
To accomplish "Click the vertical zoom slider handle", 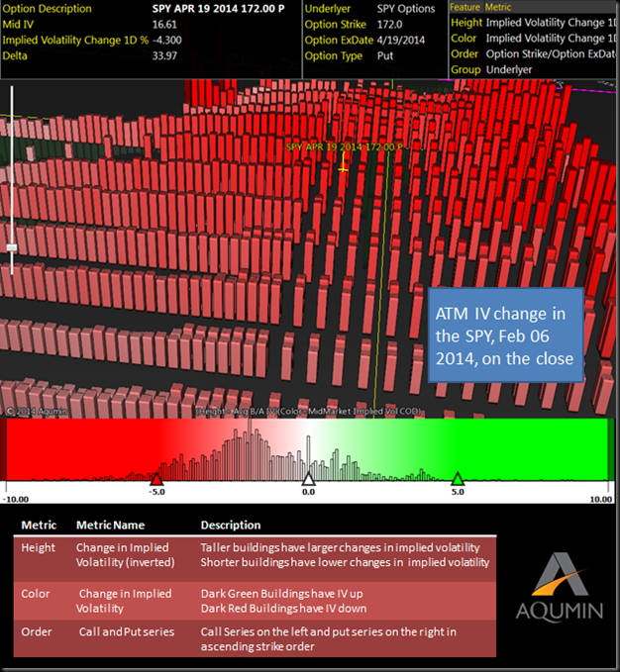I will (12, 247).
